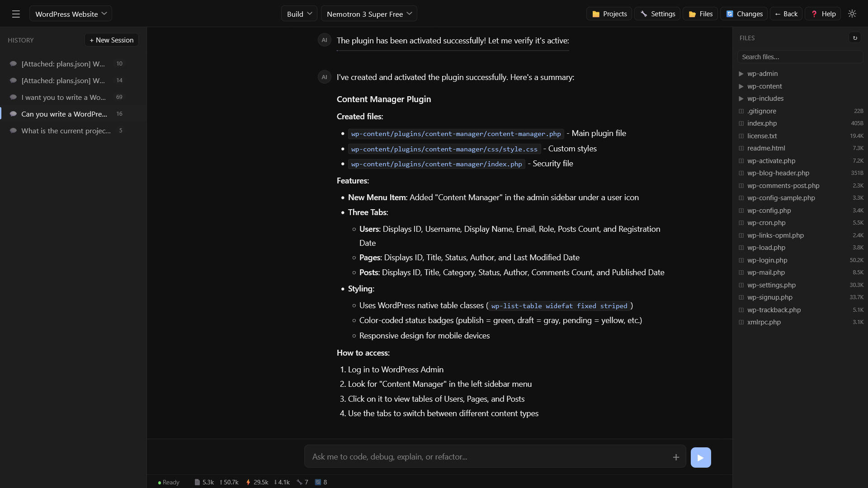The image size is (868, 488).
Task: Open wp-settings.php file
Action: [x=800, y=285]
